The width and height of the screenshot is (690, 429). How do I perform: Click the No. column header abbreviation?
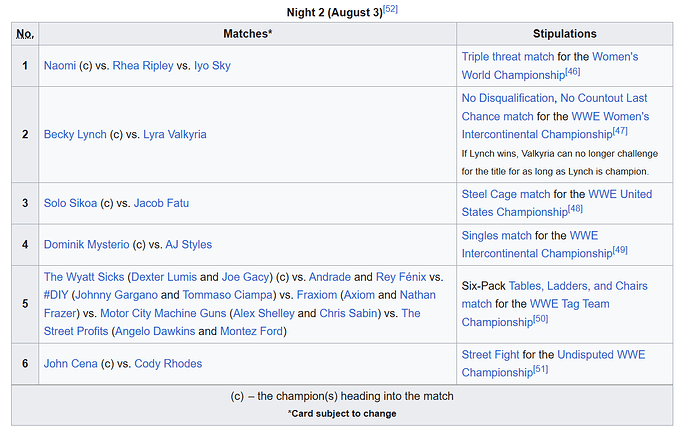point(25,34)
